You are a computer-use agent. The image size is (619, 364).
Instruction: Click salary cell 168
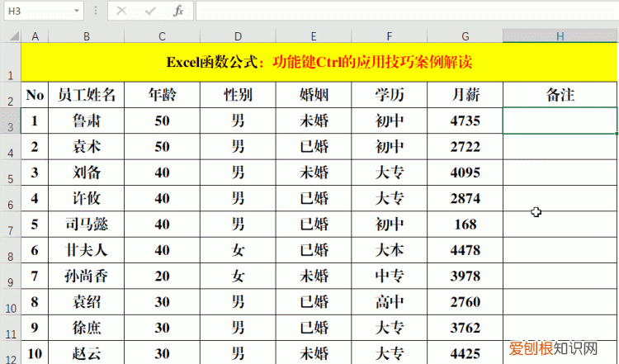[465, 225]
